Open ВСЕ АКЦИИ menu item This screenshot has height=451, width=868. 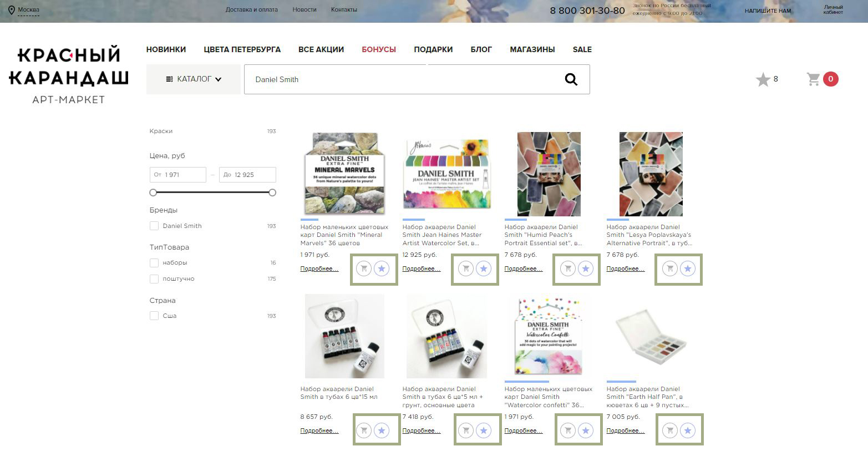click(321, 49)
